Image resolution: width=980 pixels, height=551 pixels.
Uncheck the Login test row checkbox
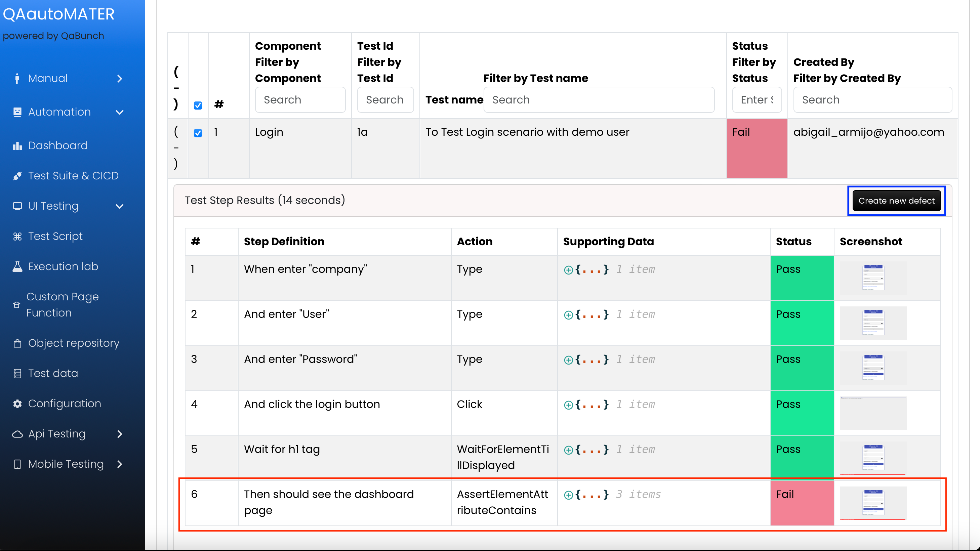point(198,133)
